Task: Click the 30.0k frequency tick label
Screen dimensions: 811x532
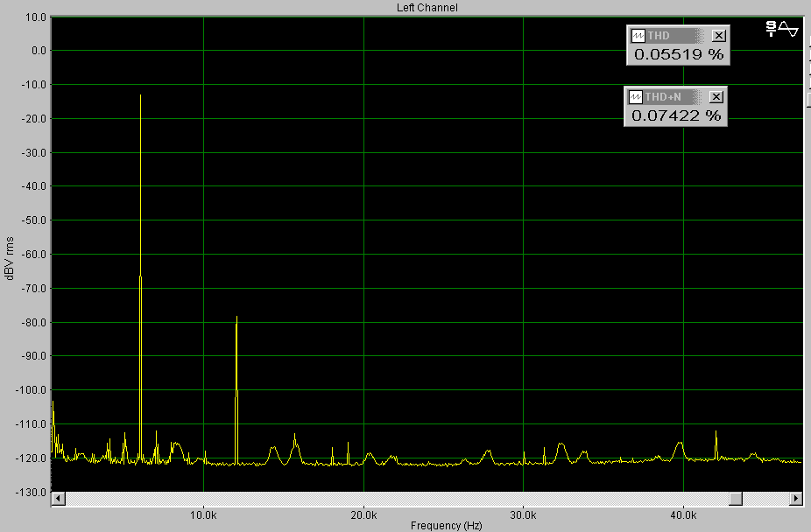Action: point(524,515)
